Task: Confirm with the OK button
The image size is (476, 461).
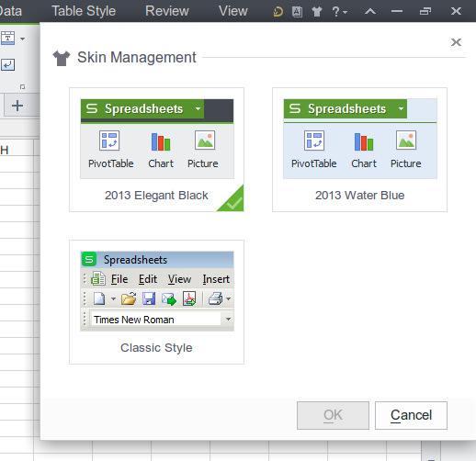Action: (333, 415)
